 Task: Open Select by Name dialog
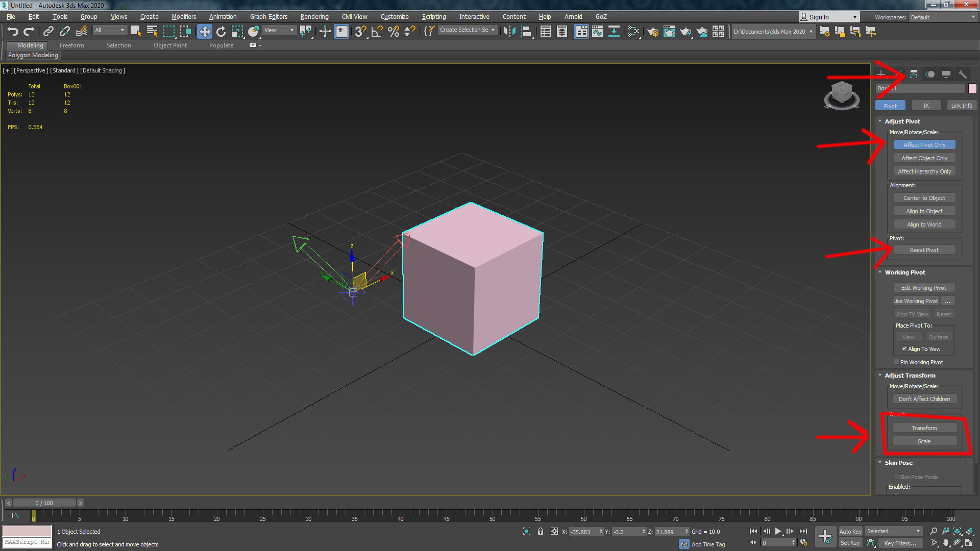(x=152, y=31)
